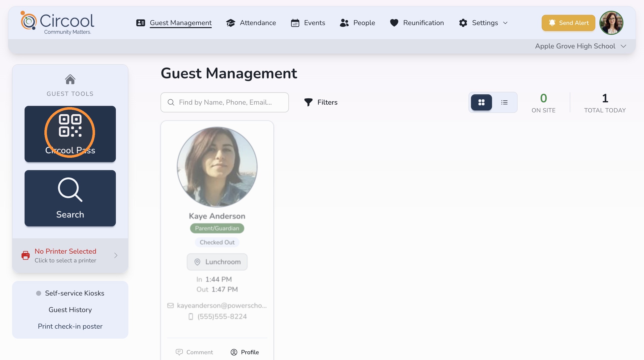
Task: Click the Out 1:47 PM time
Action: [217, 289]
